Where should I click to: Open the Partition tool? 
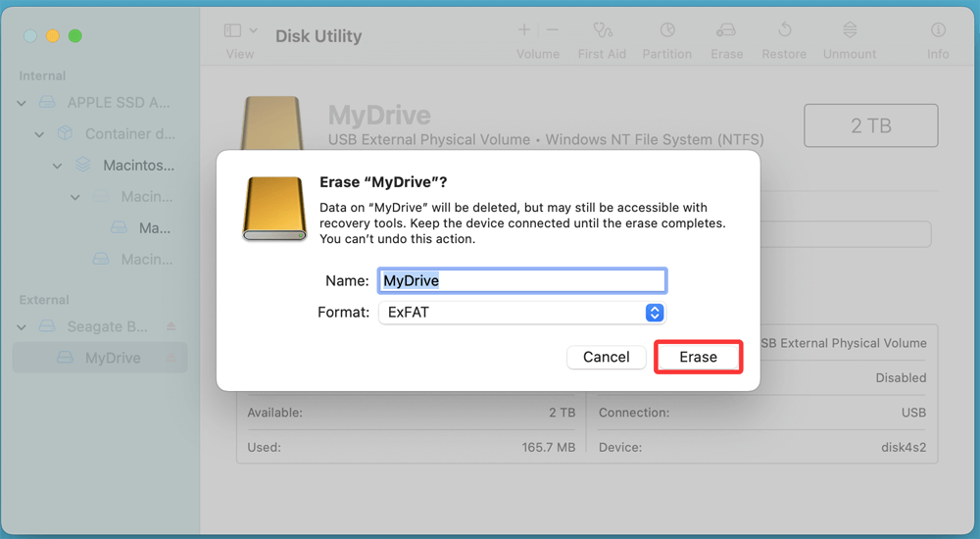pos(666,31)
